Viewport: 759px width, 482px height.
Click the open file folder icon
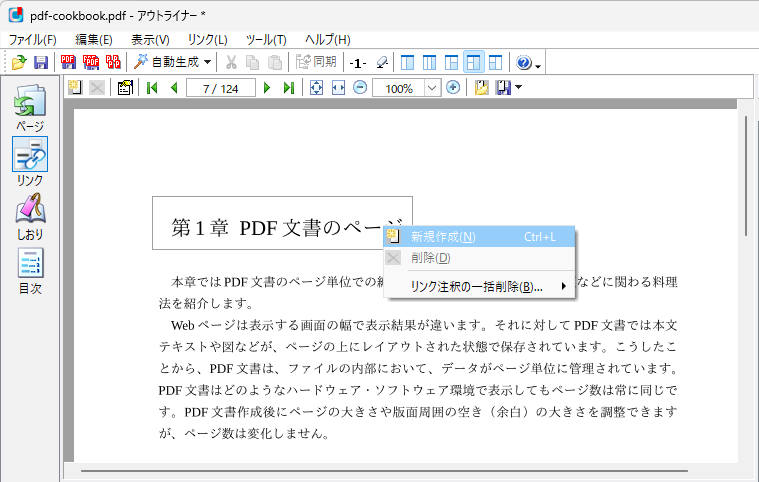pyautogui.click(x=18, y=63)
